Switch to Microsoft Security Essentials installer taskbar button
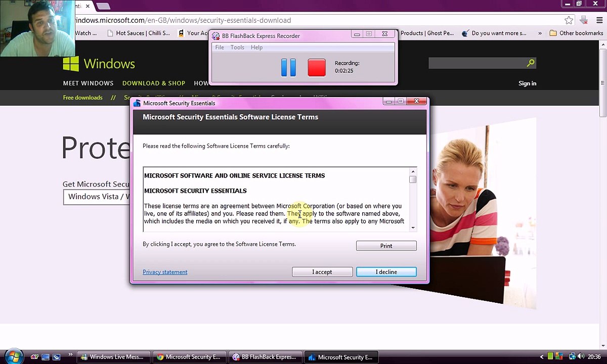607x364 pixels. point(342,357)
